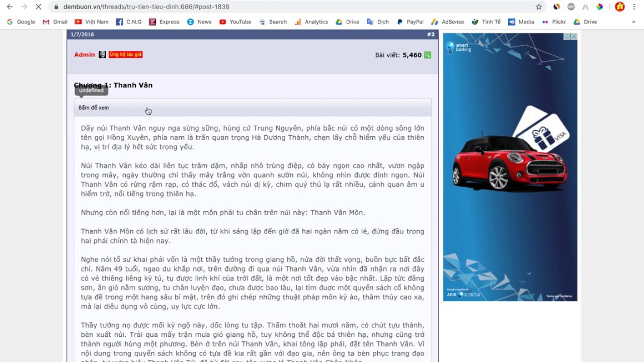
Task: Open the Việt Nam bookmark
Action: (x=92, y=22)
